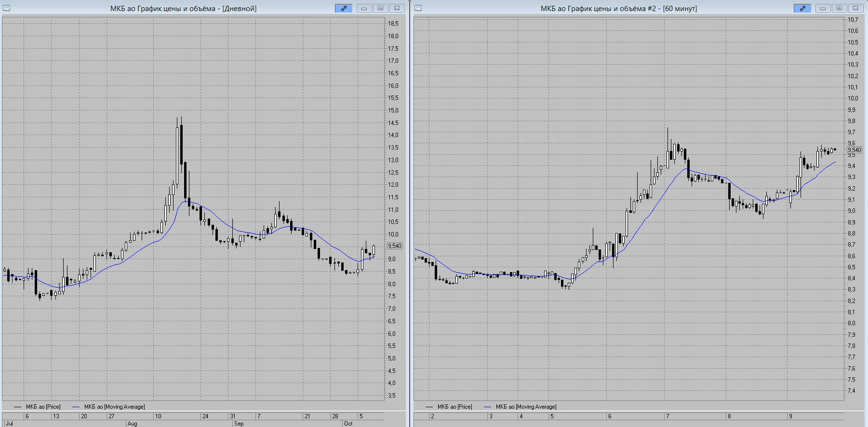Restore the 60 минут chart window

click(x=839, y=8)
